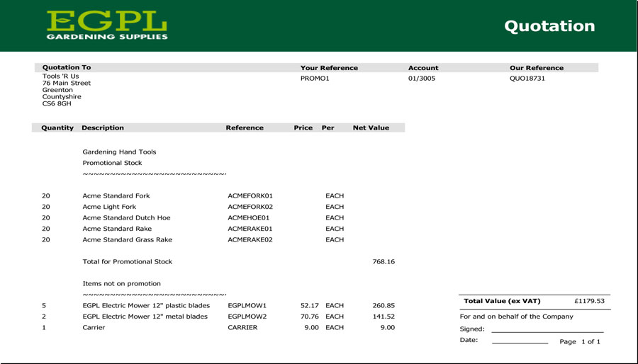Select the Net Value column header
This screenshot has width=638, height=364.
coord(371,128)
